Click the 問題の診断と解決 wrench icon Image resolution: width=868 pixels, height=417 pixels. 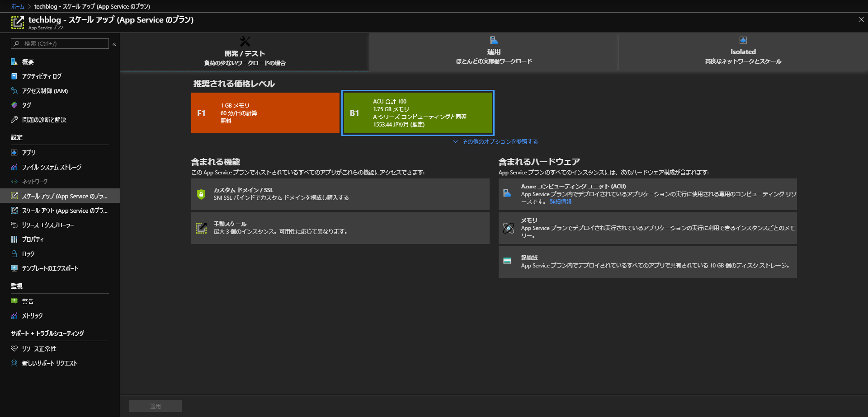(14, 120)
